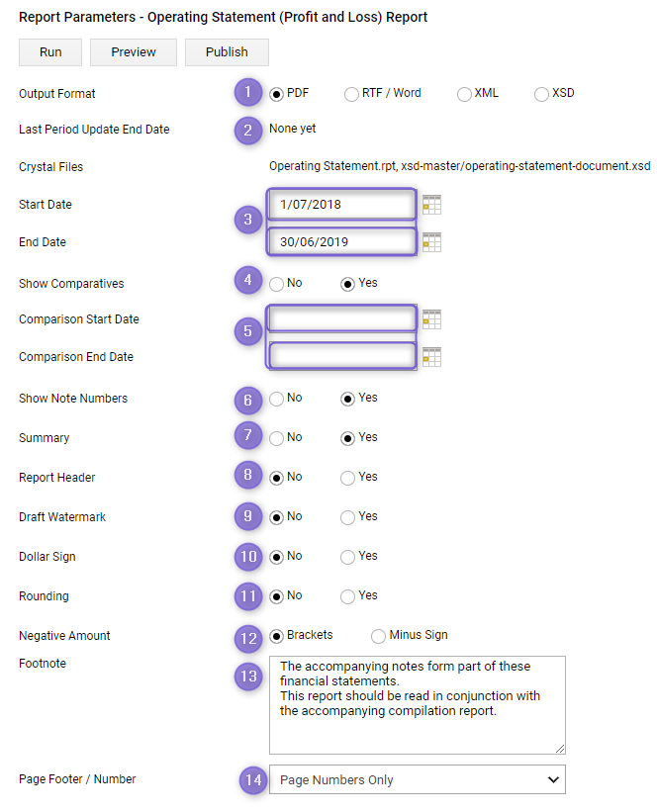Enable Draft Watermark with Yes
This screenshot has height=812, width=657.
click(347, 517)
